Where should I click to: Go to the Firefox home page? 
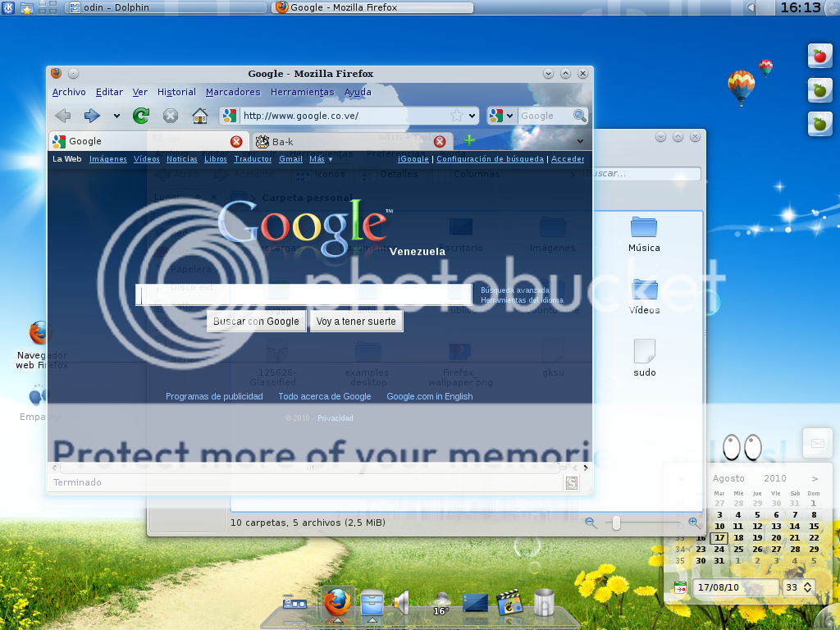pos(199,116)
